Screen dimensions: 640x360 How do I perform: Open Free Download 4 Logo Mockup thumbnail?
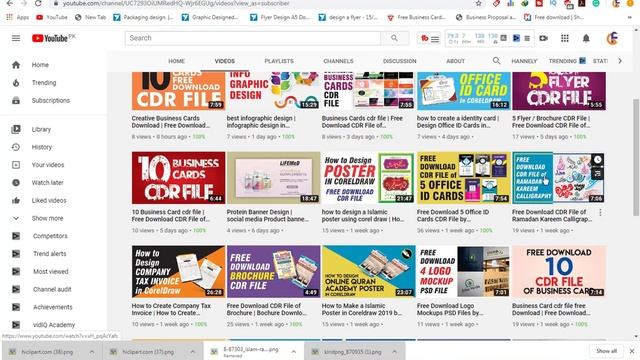[x=464, y=271]
